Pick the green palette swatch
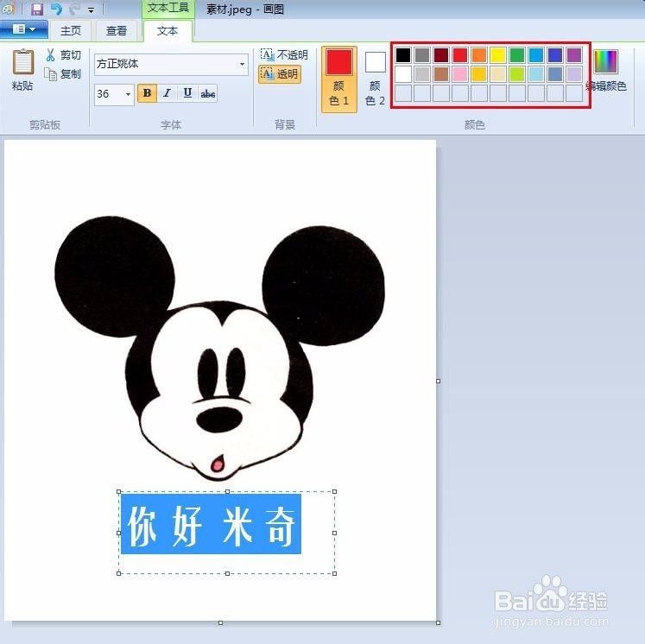645x644 pixels. click(x=517, y=54)
